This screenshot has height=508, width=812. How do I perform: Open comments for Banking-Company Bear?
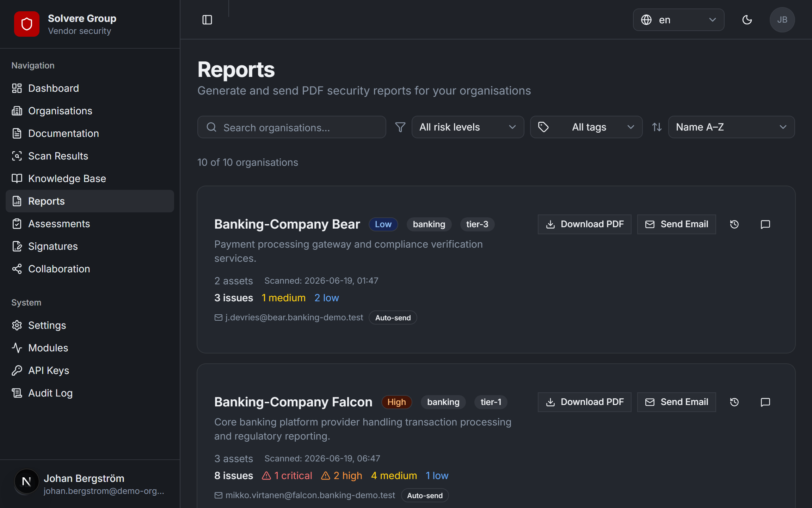[x=765, y=224]
